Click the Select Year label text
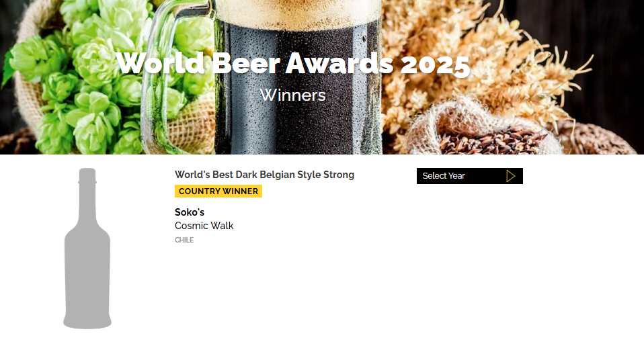This screenshot has height=348, width=644. tap(444, 176)
